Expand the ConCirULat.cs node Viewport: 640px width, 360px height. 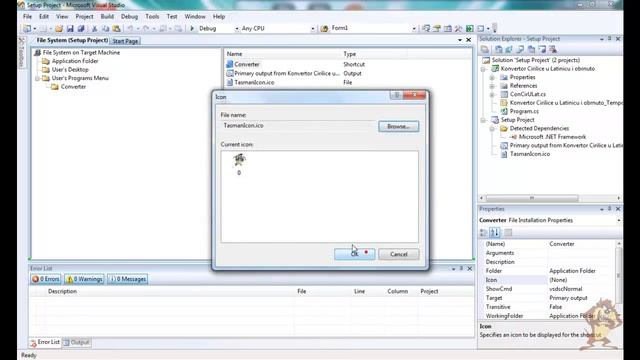click(x=492, y=95)
